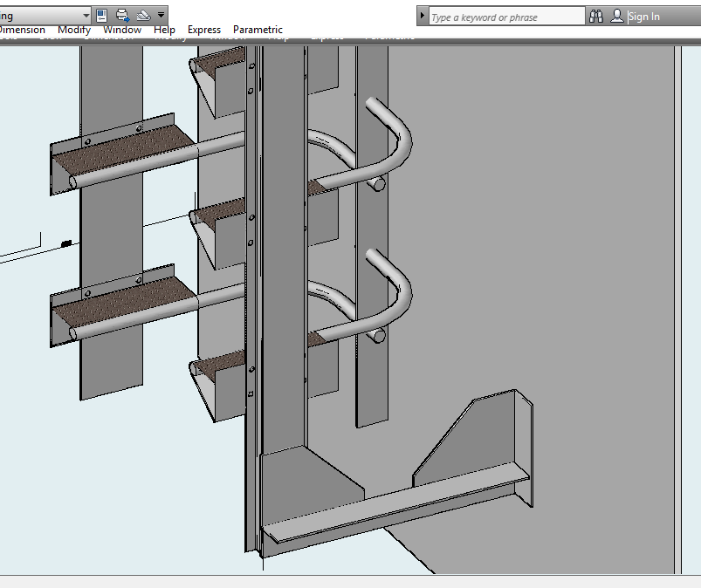Click the Sheet Set Manager toolbar icon
Screen dimensions: 701x588
point(102,16)
